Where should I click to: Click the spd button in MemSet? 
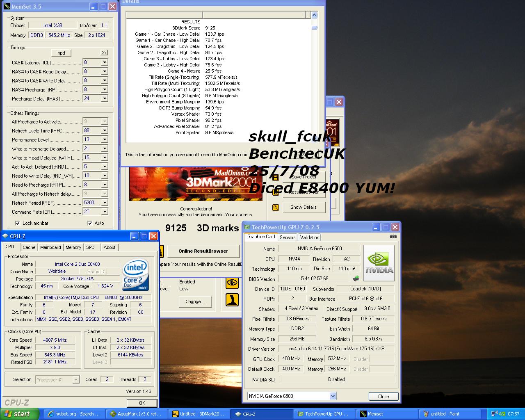pyautogui.click(x=62, y=53)
